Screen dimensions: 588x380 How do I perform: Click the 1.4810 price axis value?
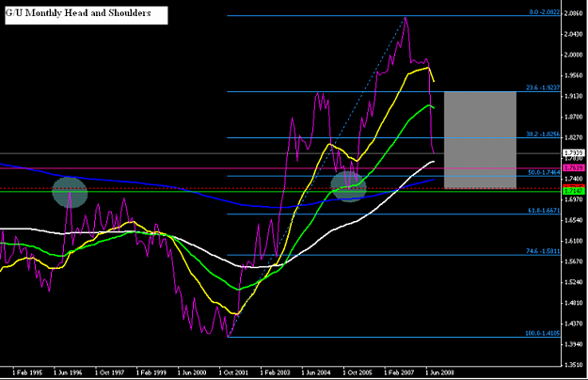coord(573,303)
